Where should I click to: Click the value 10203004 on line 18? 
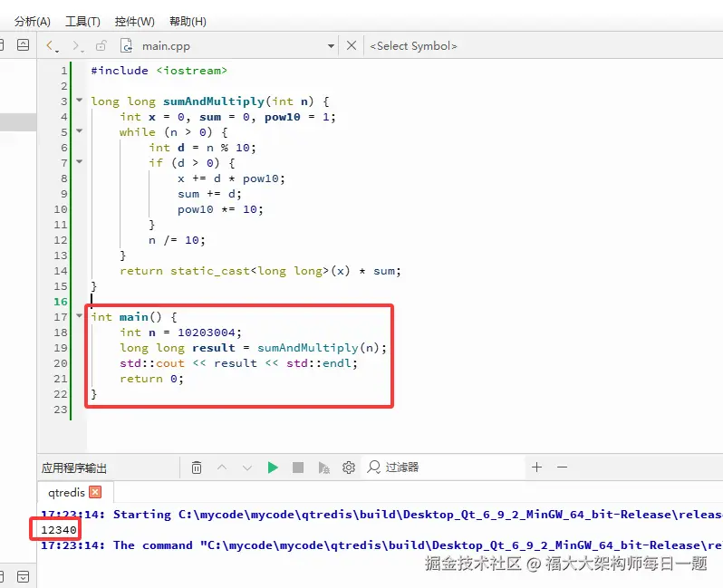[x=206, y=333]
